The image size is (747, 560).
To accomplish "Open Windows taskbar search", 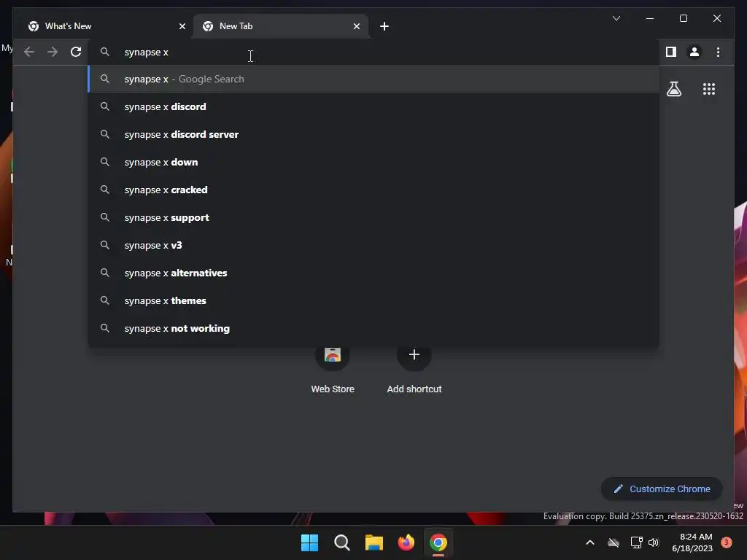I will click(341, 542).
